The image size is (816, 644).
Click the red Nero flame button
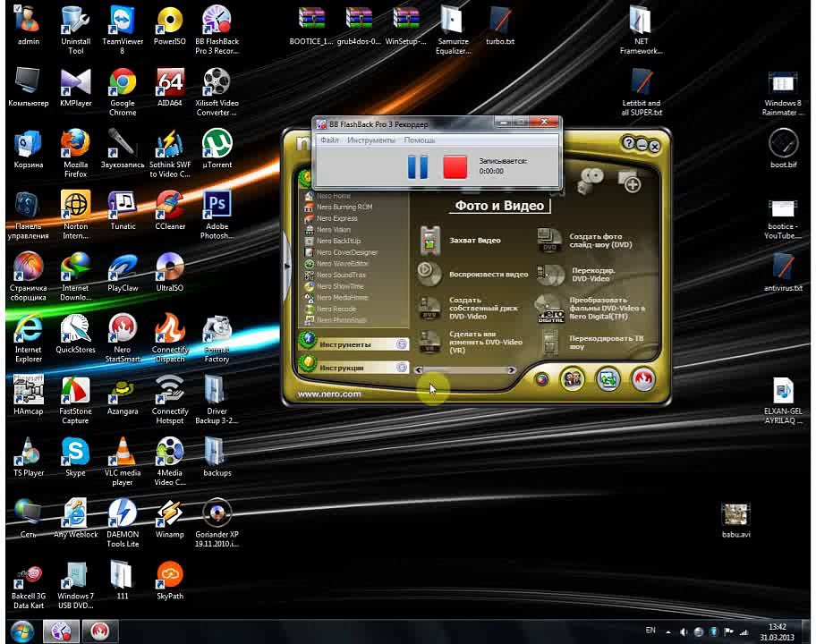pos(643,379)
